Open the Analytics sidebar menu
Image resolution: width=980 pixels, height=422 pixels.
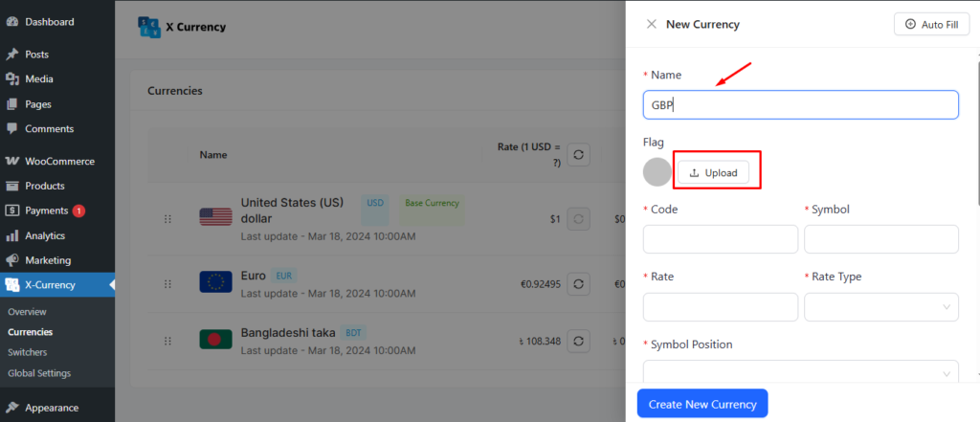tap(45, 235)
